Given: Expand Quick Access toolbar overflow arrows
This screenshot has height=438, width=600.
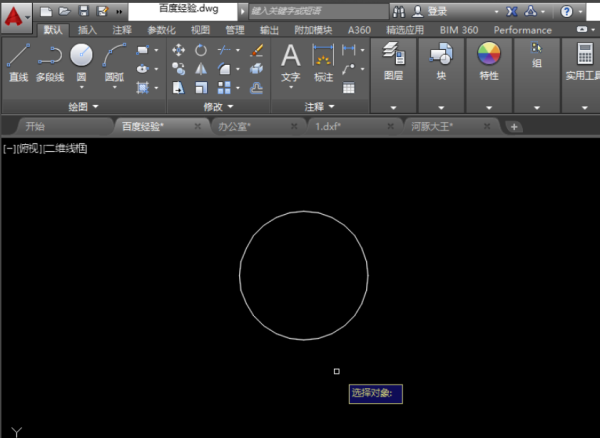Looking at the screenshot, I should pos(119,12).
